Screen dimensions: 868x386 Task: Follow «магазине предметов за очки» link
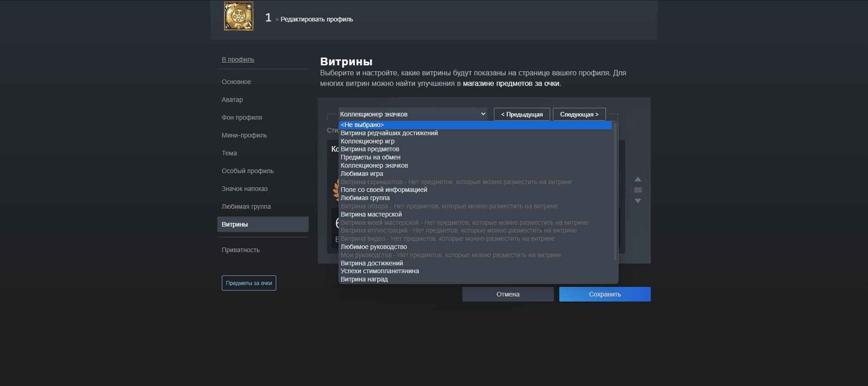pyautogui.click(x=511, y=84)
